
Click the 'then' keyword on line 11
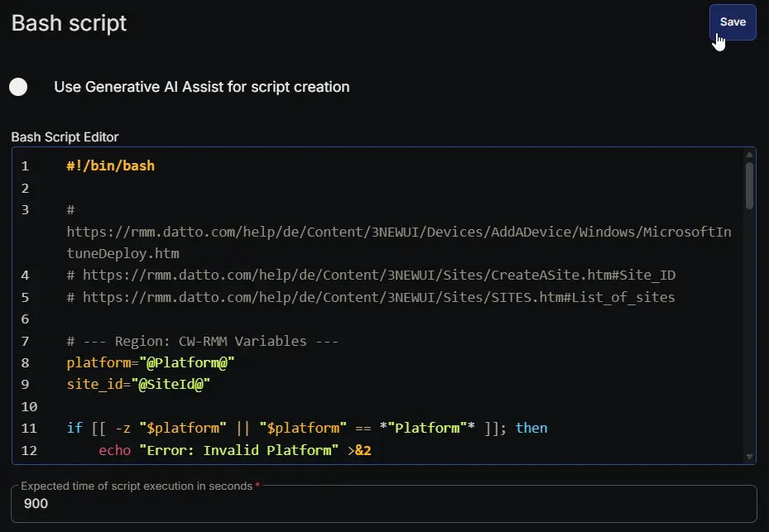coord(531,428)
